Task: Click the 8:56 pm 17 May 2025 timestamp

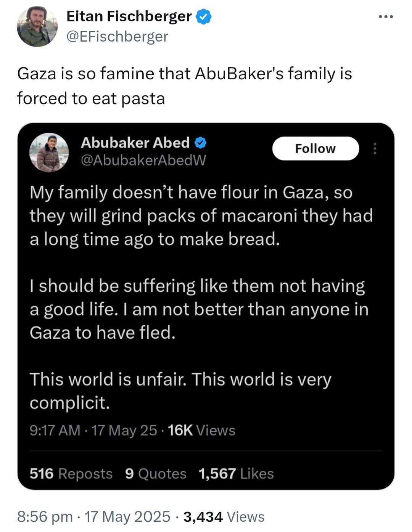Action: 94,517
